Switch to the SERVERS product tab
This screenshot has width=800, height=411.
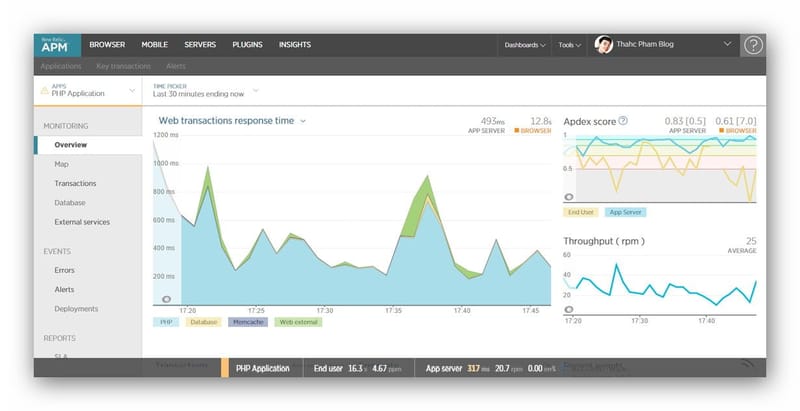tap(200, 45)
